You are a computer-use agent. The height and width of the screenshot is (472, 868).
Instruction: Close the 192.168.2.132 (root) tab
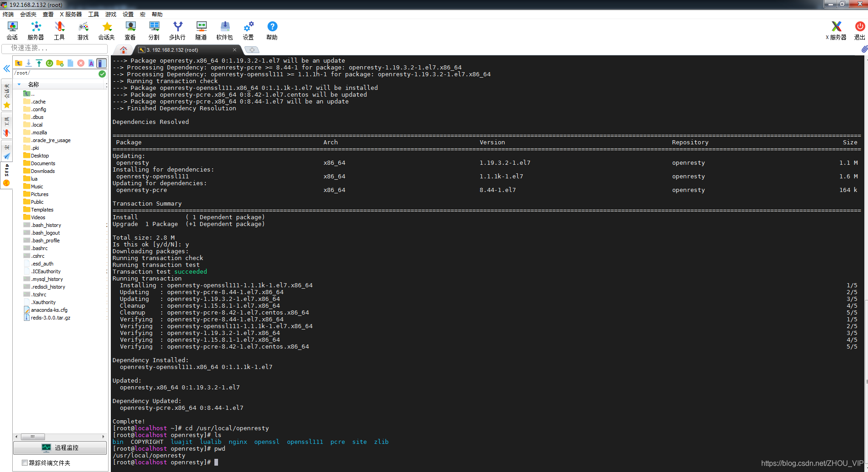[235, 50]
